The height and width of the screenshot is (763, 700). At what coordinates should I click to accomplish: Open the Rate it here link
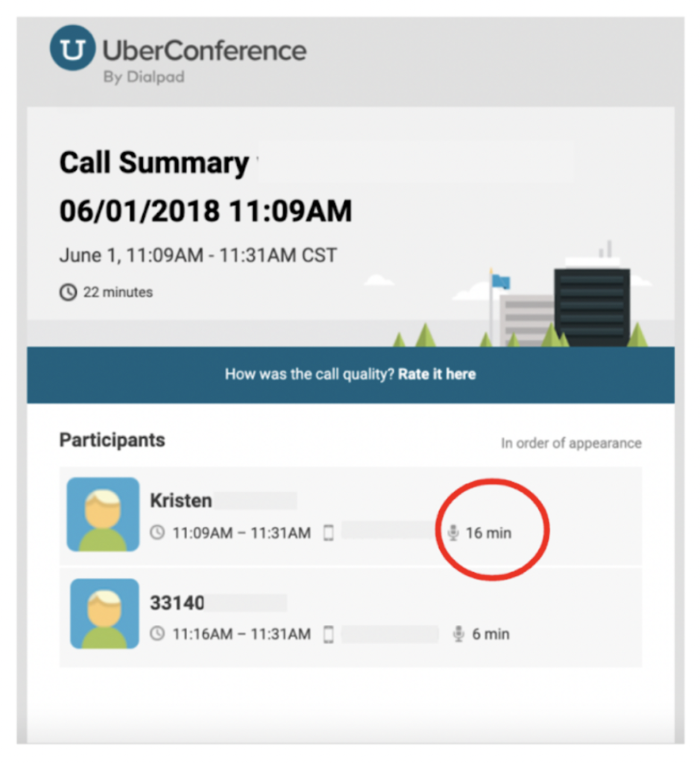(x=437, y=374)
